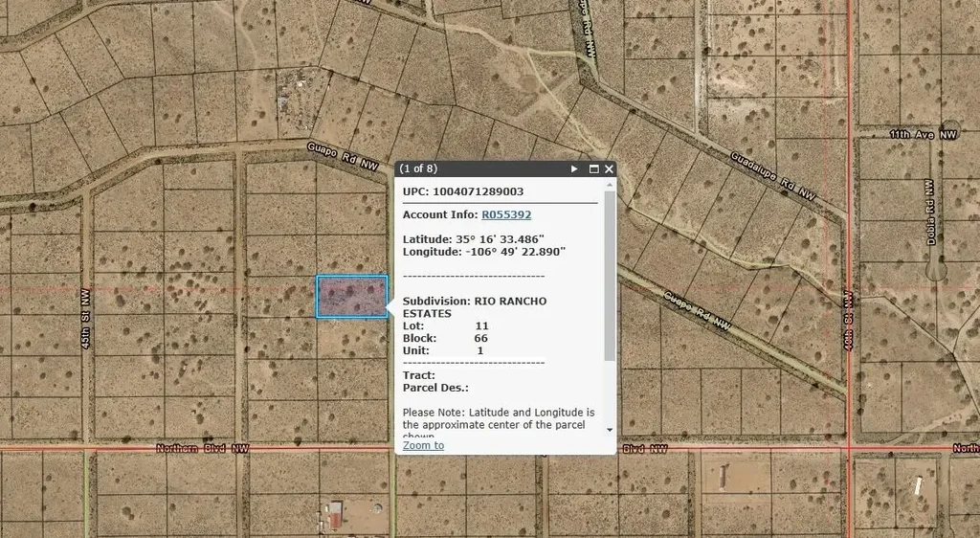
Task: Click the Zoom to link
Action: point(423,445)
